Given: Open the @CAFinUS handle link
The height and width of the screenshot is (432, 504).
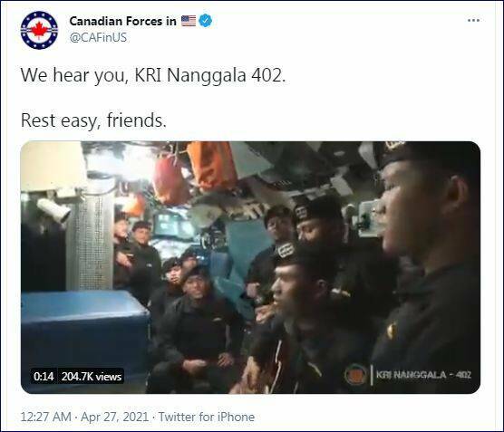Looking at the screenshot, I should pyautogui.click(x=98, y=37).
